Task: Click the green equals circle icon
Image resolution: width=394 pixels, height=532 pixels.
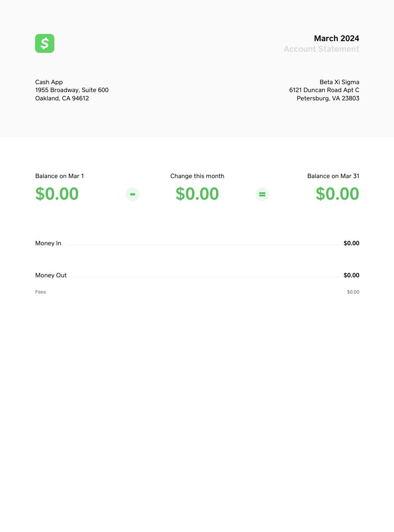Action: (262, 194)
